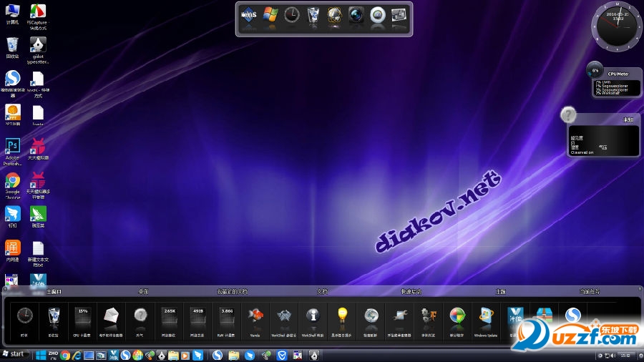Click the globe network icon in the top dock

pyautogui.click(x=334, y=15)
